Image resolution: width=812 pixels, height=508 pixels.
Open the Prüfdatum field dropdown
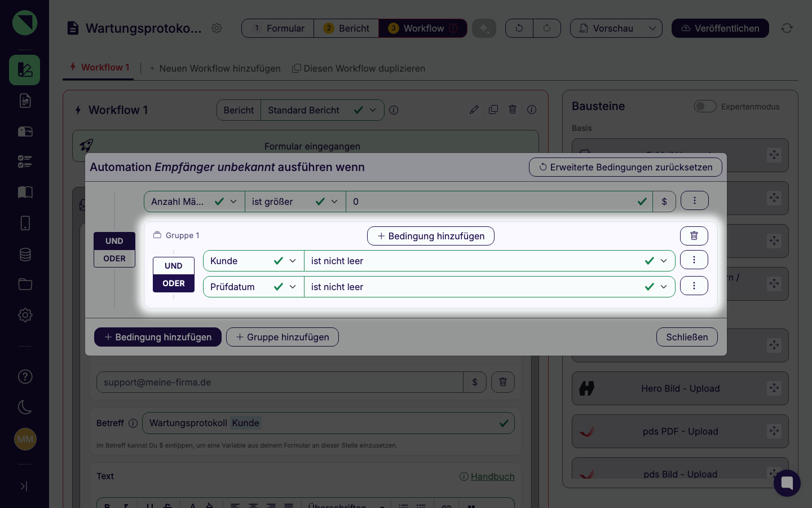254,287
